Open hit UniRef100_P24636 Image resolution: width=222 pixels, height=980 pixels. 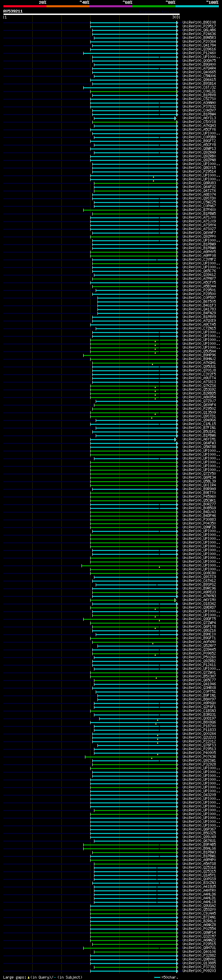[199, 34]
